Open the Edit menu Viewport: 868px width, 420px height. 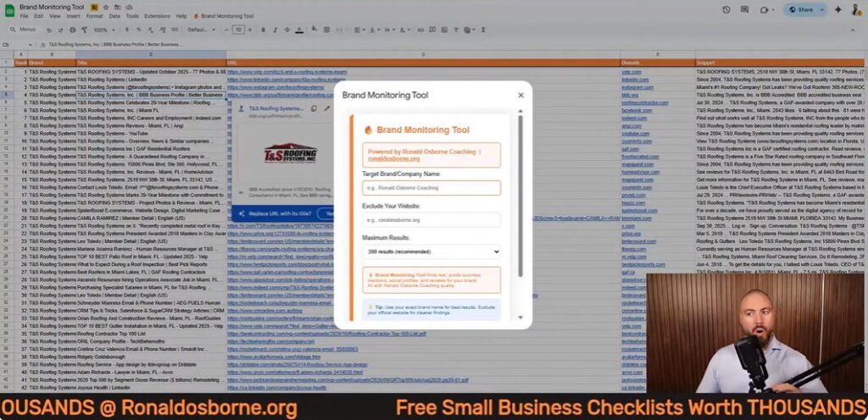point(38,16)
